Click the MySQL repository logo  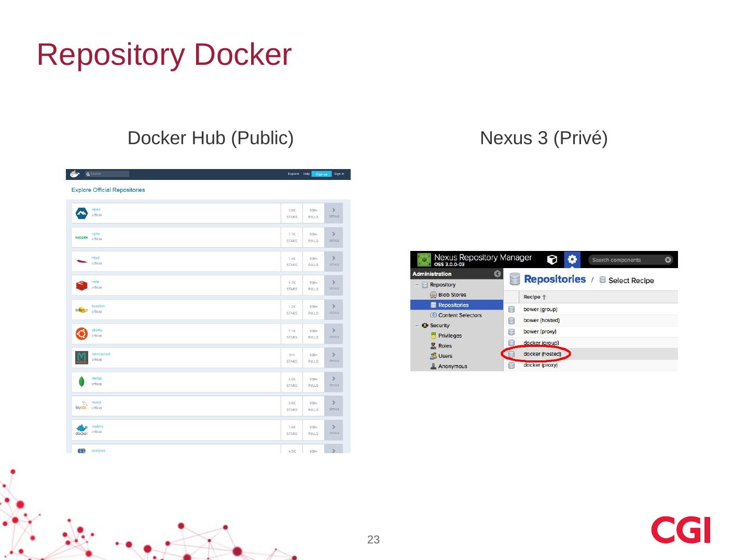point(81,405)
